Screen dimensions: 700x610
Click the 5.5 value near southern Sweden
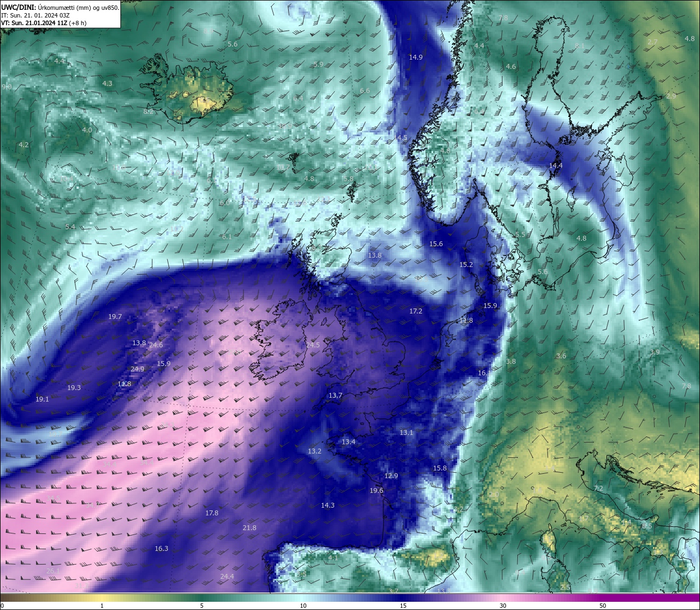click(x=520, y=235)
